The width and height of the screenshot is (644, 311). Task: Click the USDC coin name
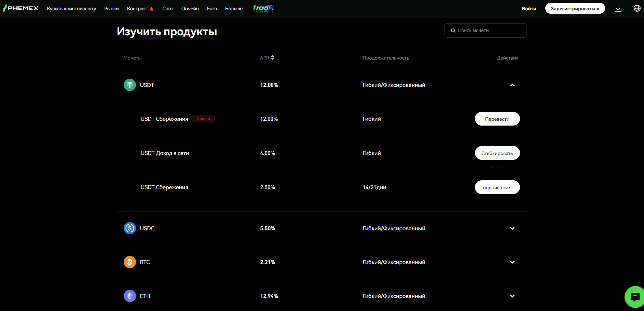point(147,228)
